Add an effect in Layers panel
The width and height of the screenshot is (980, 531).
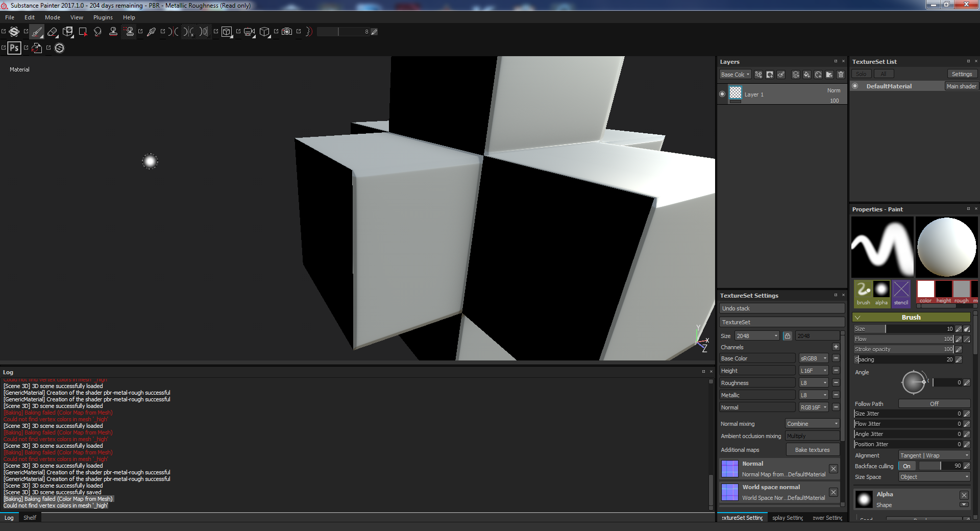coord(758,75)
